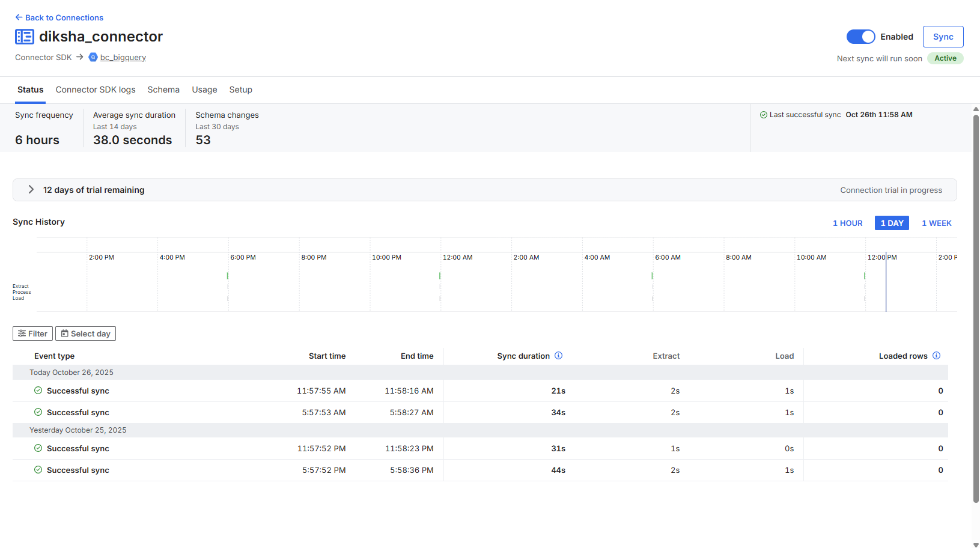
Task: Click the back arrow icon for Connections
Action: [x=19, y=17]
